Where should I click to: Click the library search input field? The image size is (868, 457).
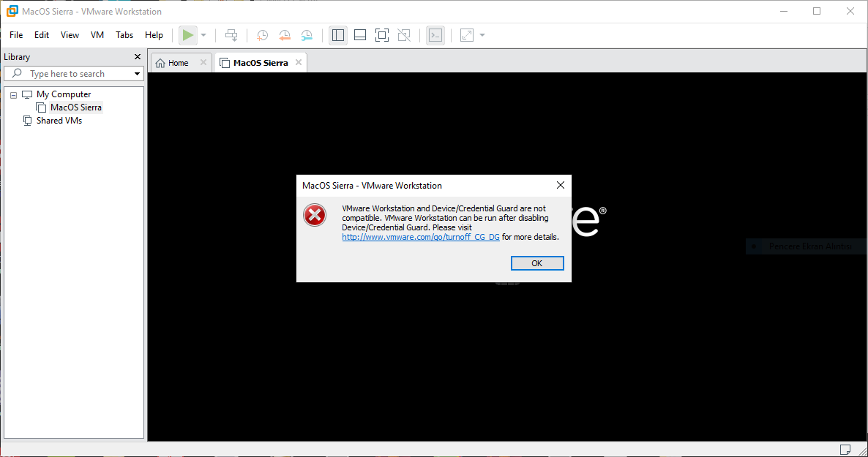(x=74, y=74)
